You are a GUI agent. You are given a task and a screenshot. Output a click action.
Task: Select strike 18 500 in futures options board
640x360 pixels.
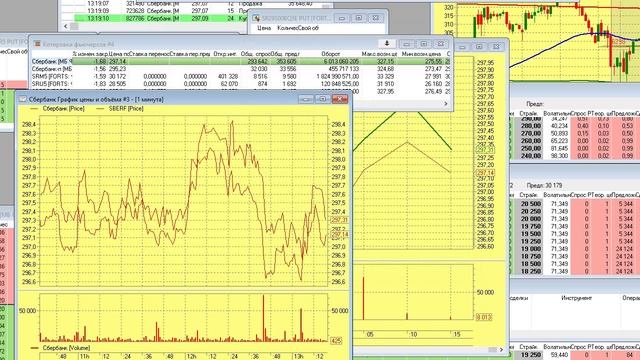tap(531, 264)
